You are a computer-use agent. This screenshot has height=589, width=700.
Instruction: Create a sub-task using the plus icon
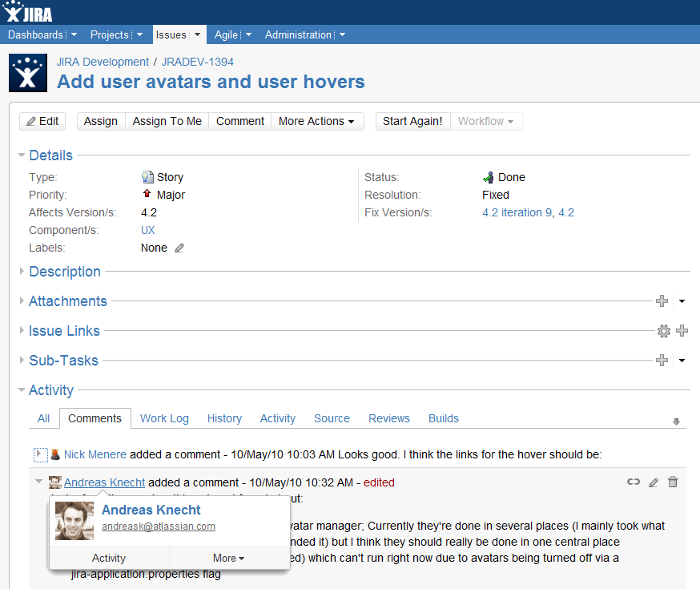pos(662,361)
